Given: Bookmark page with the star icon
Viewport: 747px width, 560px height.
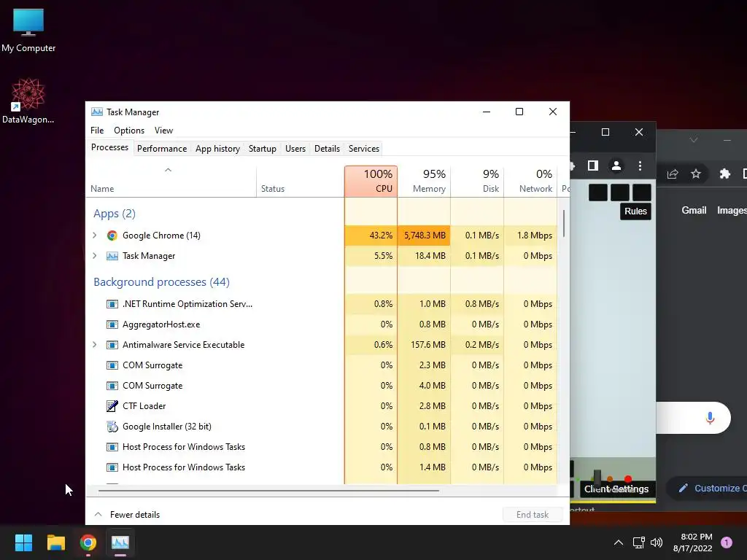Looking at the screenshot, I should pos(696,174).
